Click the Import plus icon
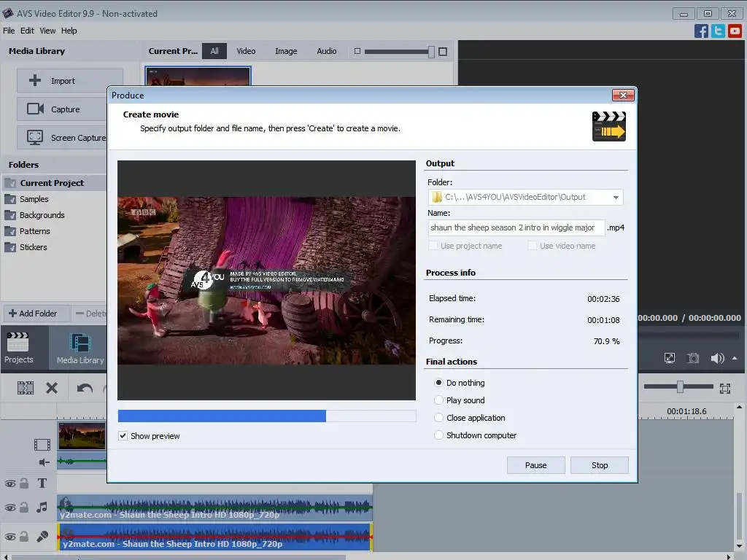 point(35,80)
